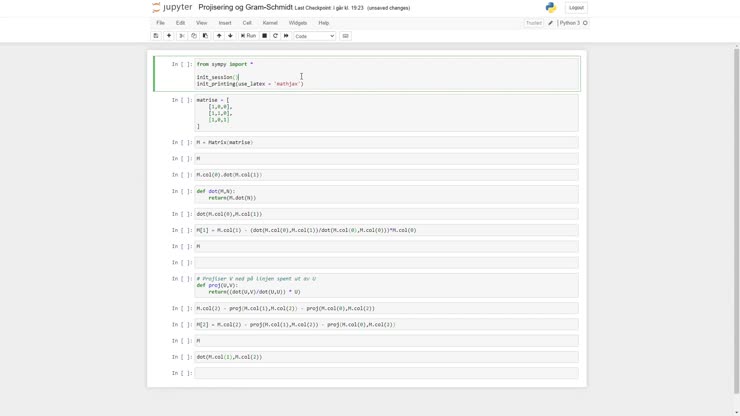740x416 pixels.
Task: Move selected cell down arrow
Action: 230,36
